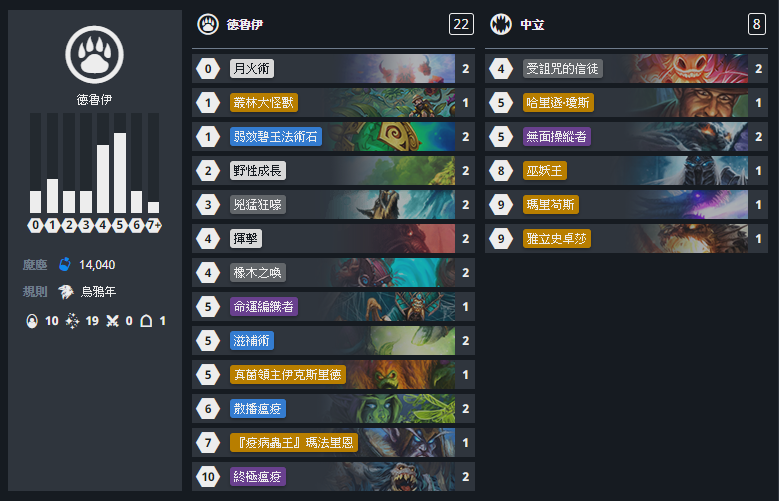Open the 叢林大怪獸 card entry
Screen dimensions: 779x501
(333, 102)
